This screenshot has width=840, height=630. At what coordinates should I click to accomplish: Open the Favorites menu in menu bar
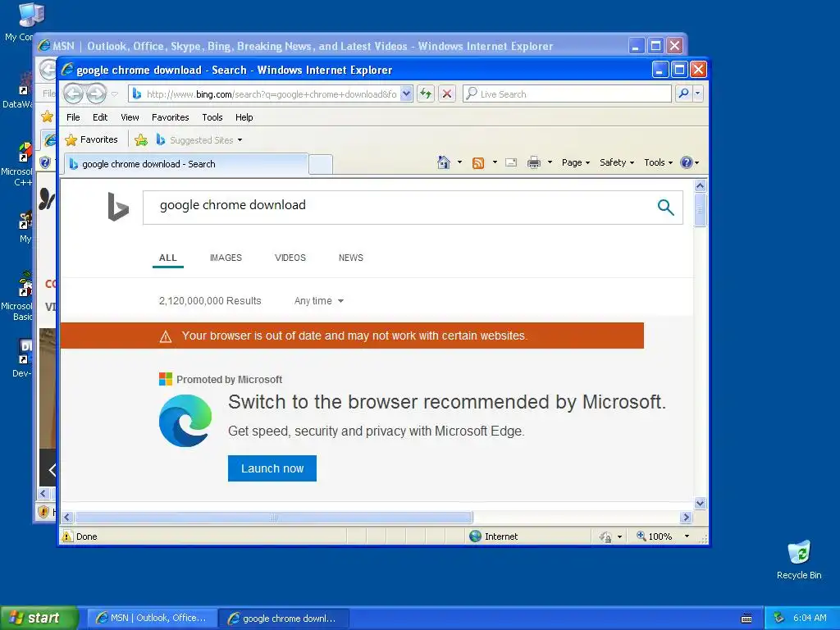171,117
